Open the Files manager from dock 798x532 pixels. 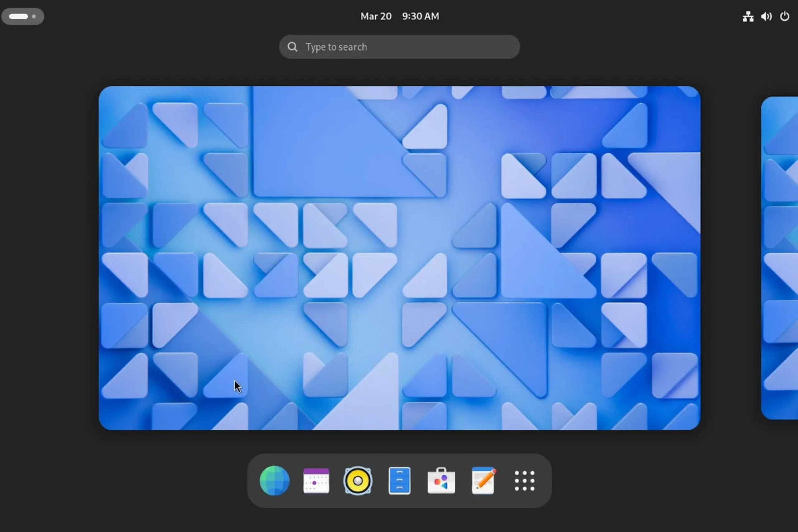click(399, 481)
